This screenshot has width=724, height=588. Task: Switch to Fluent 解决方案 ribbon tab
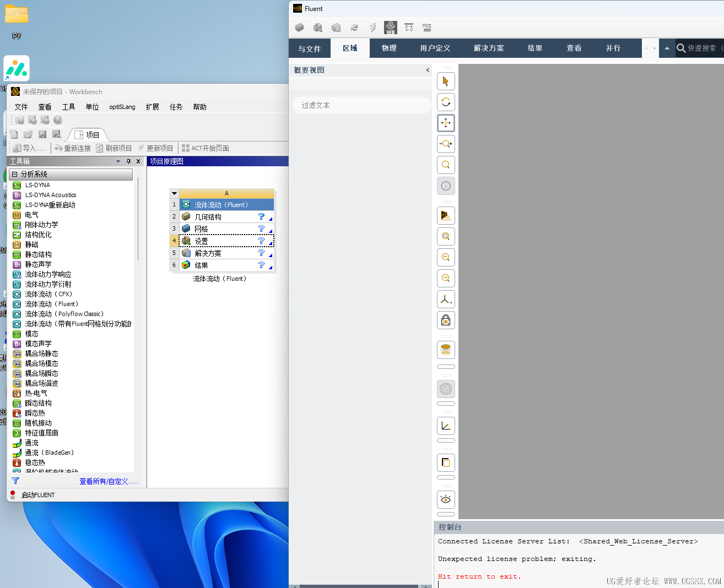[489, 48]
